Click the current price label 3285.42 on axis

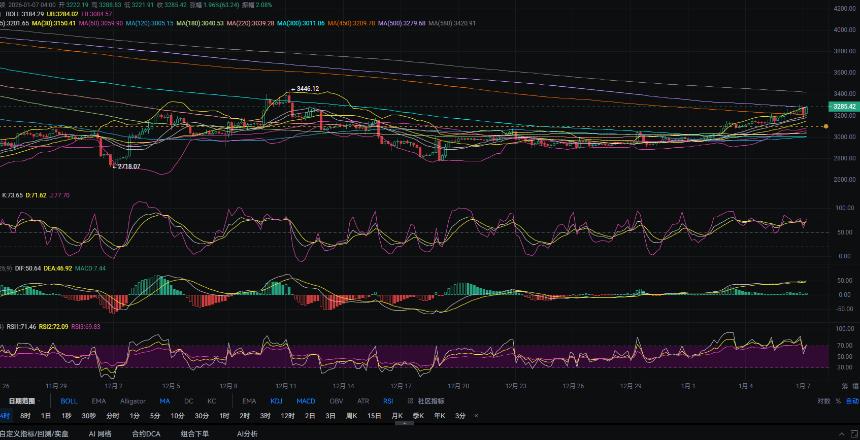click(845, 106)
